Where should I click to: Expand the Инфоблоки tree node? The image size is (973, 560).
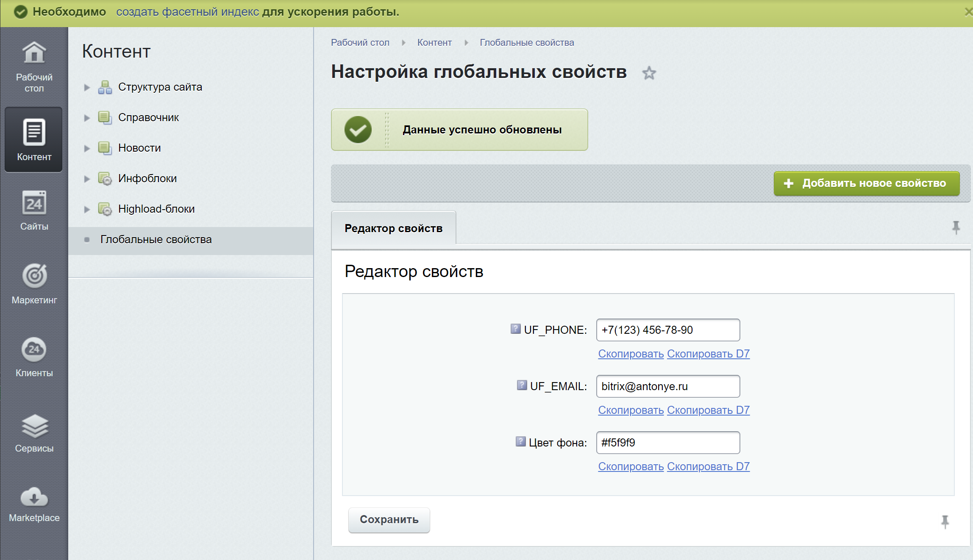point(87,179)
